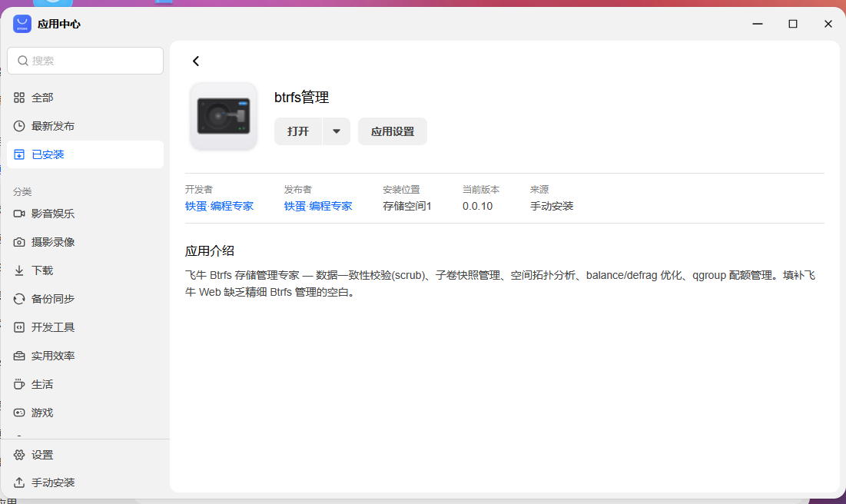The width and height of the screenshot is (846, 504).
Task: Close the 应用中心 window
Action: (828, 24)
